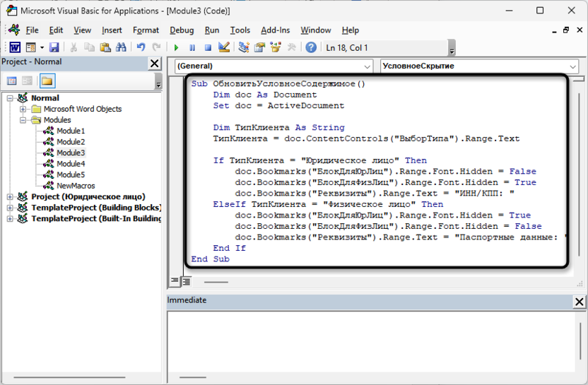Click the Break pause icon
This screenshot has width=588, height=385.
[192, 47]
